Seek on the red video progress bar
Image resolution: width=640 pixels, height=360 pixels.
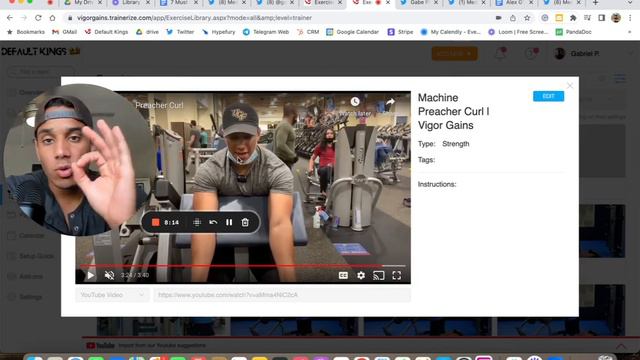tap(243, 266)
